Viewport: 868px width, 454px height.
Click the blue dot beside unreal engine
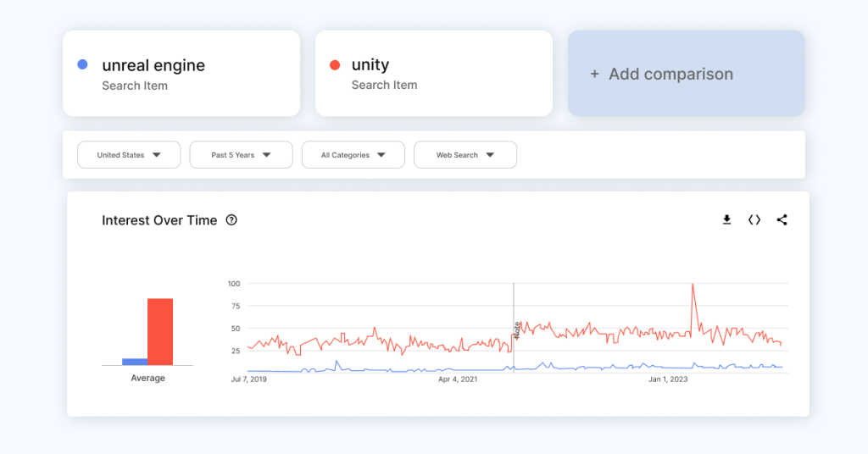(x=82, y=64)
